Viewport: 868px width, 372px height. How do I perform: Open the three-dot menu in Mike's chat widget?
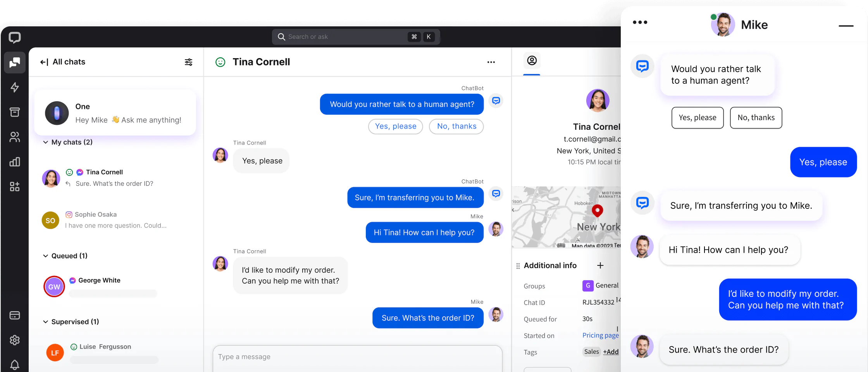(639, 22)
